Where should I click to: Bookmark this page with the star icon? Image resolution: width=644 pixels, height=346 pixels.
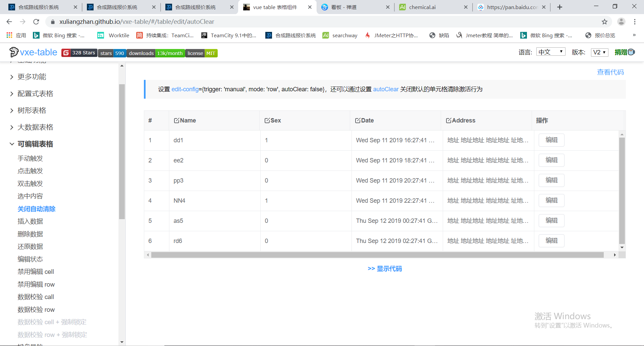(604, 22)
